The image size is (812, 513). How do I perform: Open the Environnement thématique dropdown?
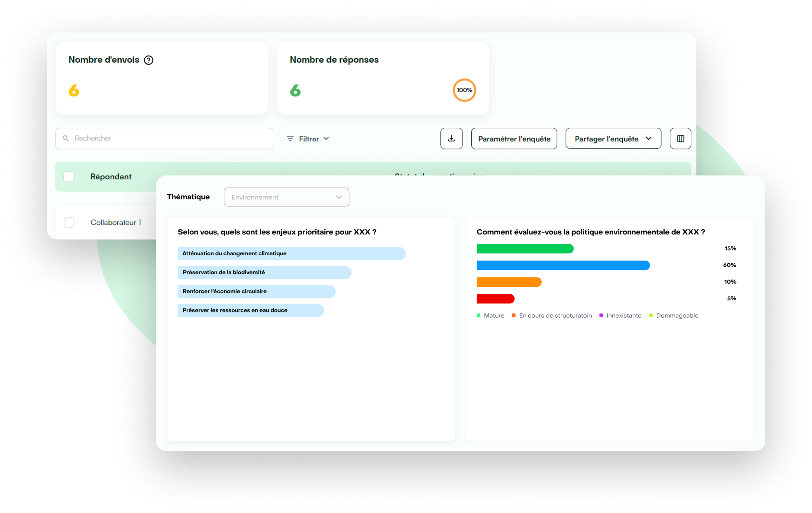[286, 197]
